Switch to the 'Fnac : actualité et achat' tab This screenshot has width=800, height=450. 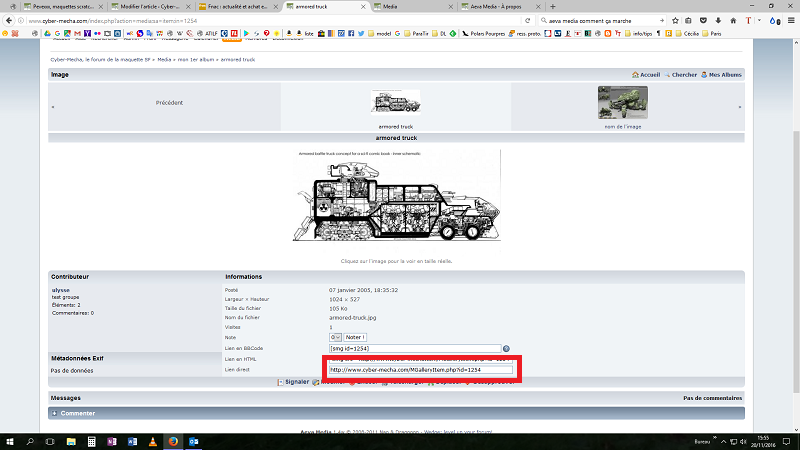(x=238, y=7)
